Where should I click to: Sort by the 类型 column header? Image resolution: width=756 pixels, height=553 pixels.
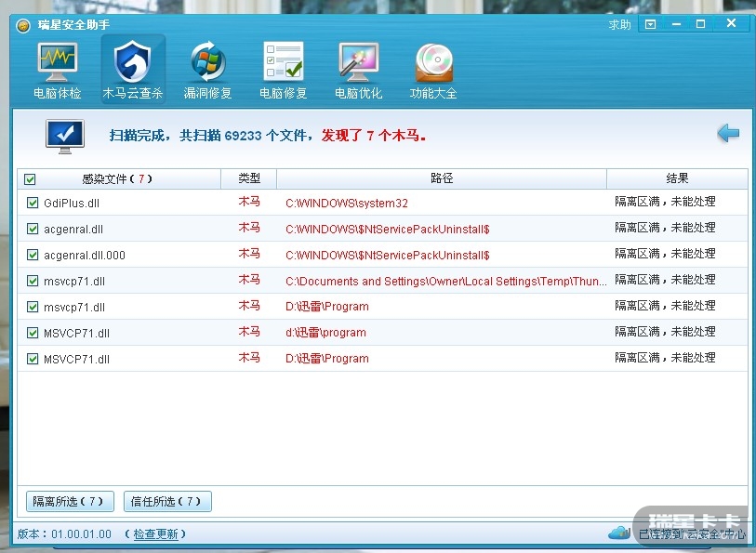[249, 178]
